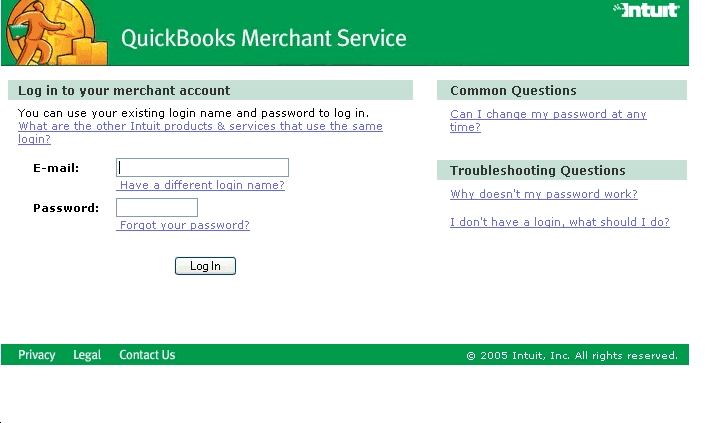The height and width of the screenshot is (423, 727).
Task: Click the 'E-mail:' label
Action: pyautogui.click(x=56, y=168)
